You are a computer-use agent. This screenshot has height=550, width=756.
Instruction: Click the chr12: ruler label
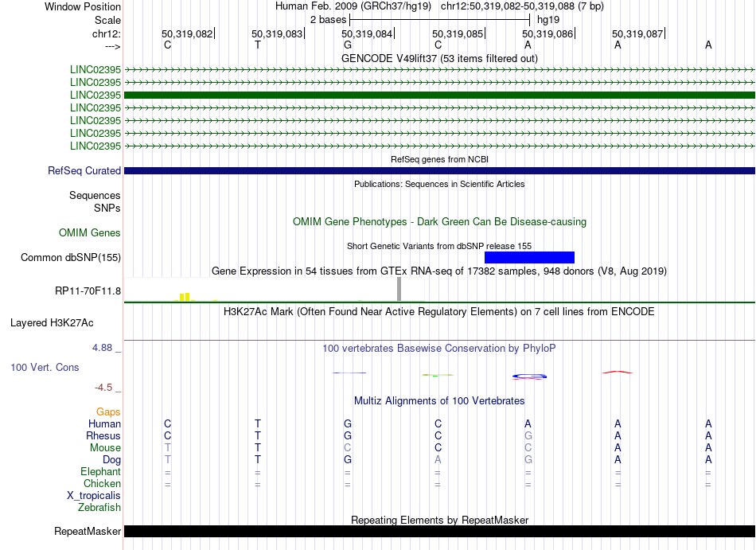(x=107, y=33)
